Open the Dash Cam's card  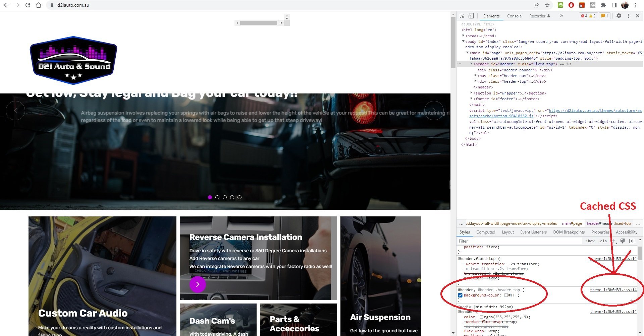pyautogui.click(x=218, y=320)
